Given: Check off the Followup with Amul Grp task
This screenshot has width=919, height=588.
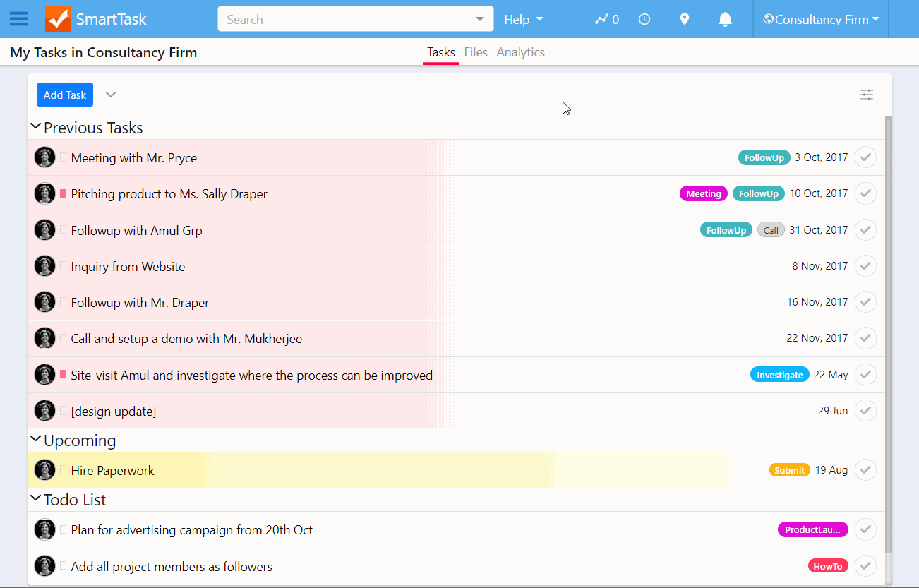Looking at the screenshot, I should coord(865,229).
